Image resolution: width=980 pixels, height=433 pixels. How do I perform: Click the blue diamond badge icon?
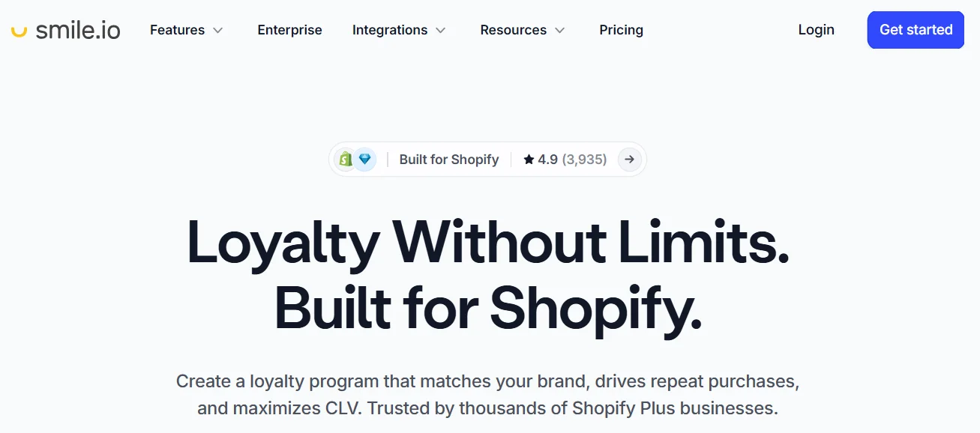[x=365, y=159]
